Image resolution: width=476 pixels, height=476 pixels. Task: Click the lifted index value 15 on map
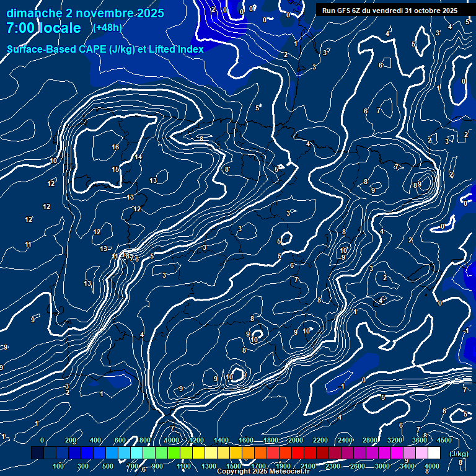[115, 169]
